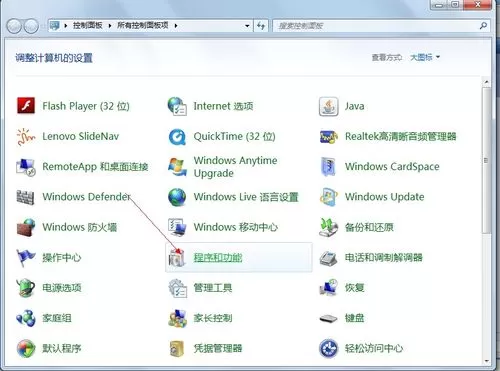Click the 凭据管理器 safe icon
500x371 pixels.
point(177,349)
